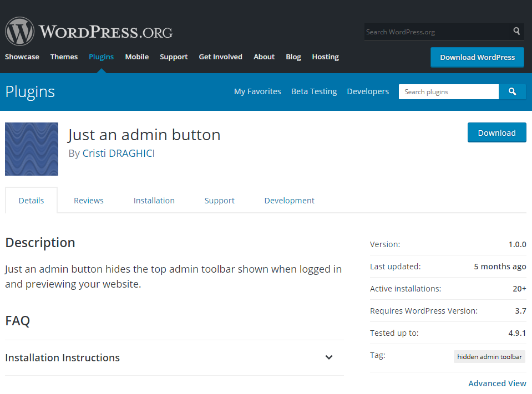532x394 pixels.
Task: Open the Development tab
Action: pyautogui.click(x=290, y=201)
